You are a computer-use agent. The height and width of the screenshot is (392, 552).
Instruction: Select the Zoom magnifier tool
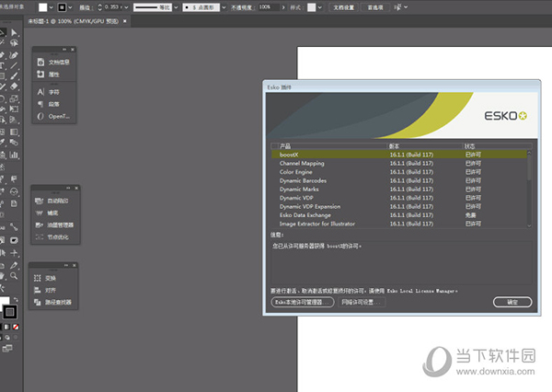pos(14,275)
